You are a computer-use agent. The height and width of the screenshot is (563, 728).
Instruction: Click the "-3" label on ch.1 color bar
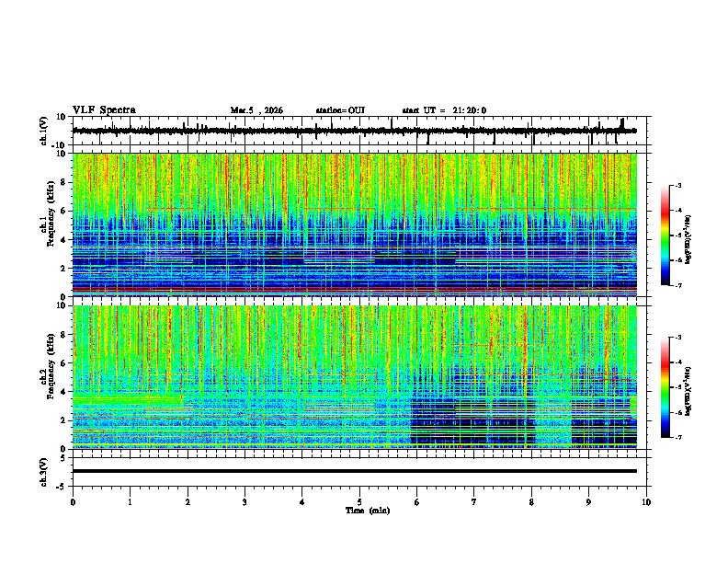point(677,186)
